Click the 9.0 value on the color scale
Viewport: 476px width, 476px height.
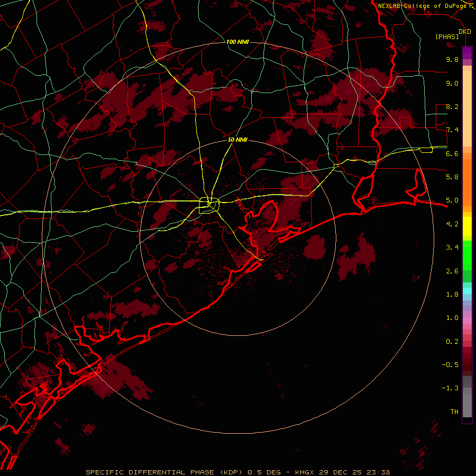[452, 83]
